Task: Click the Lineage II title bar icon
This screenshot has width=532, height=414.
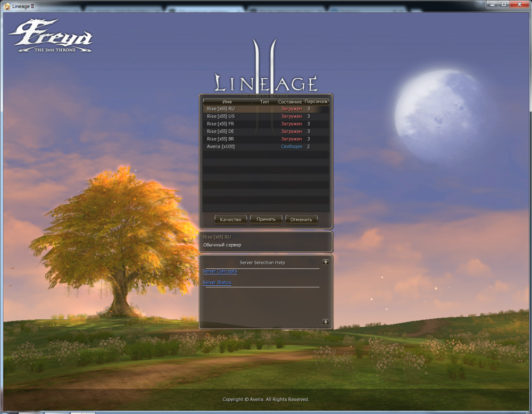Action: point(6,5)
